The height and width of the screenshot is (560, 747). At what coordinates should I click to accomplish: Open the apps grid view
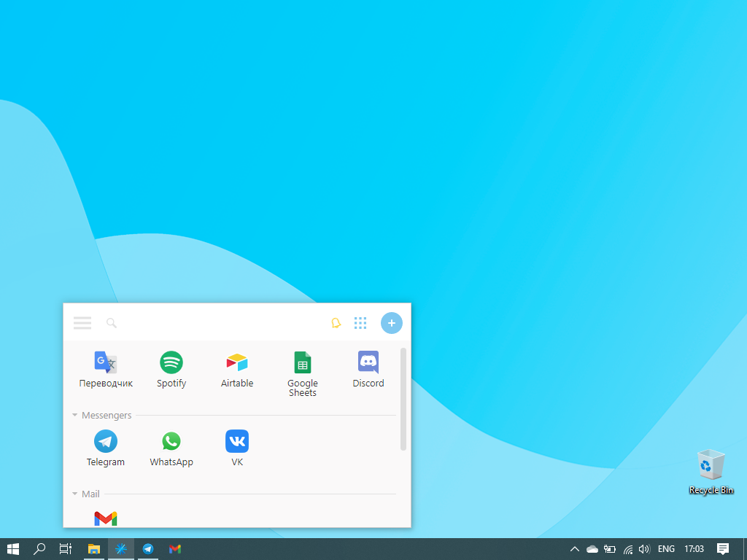[x=360, y=322]
